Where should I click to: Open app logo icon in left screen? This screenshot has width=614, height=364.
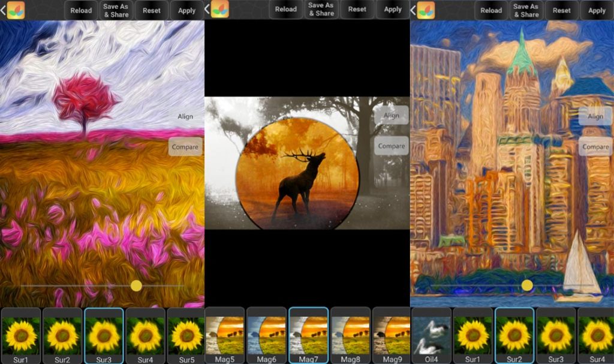point(16,10)
